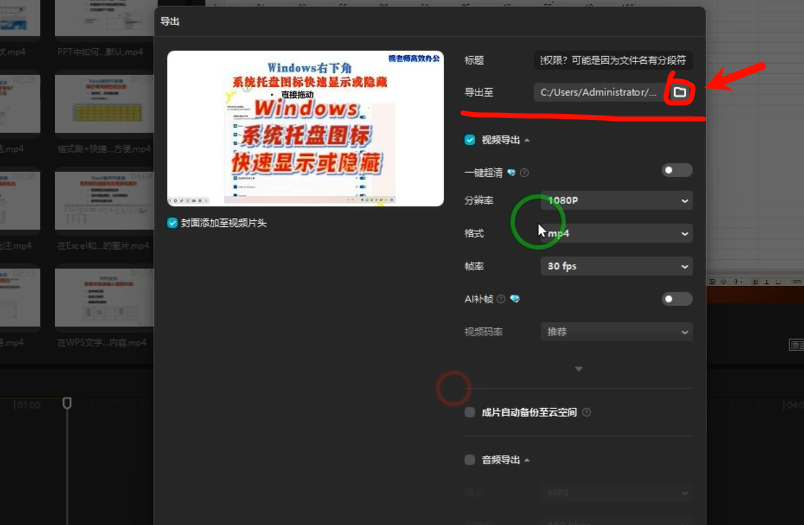Click the 格式 label

click(474, 233)
